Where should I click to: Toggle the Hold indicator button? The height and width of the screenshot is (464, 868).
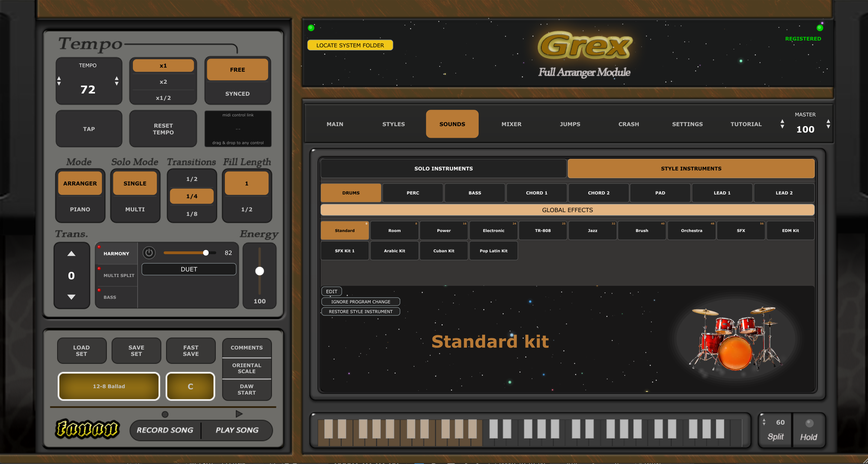(x=809, y=423)
